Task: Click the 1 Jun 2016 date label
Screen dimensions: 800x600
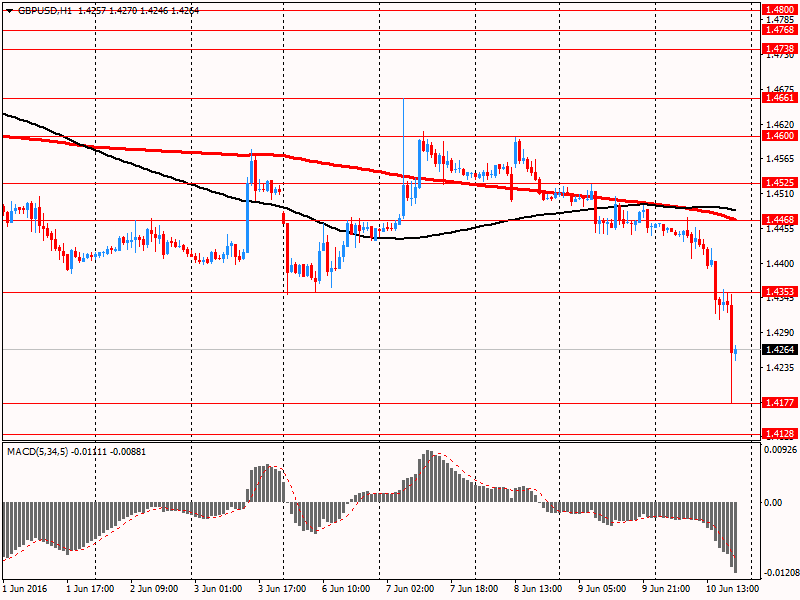Action: click(x=25, y=589)
